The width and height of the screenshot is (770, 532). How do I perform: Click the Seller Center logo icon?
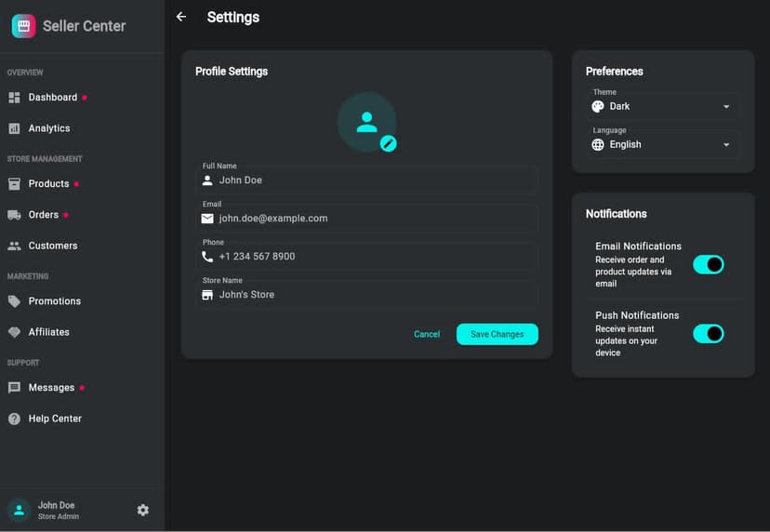click(23, 26)
